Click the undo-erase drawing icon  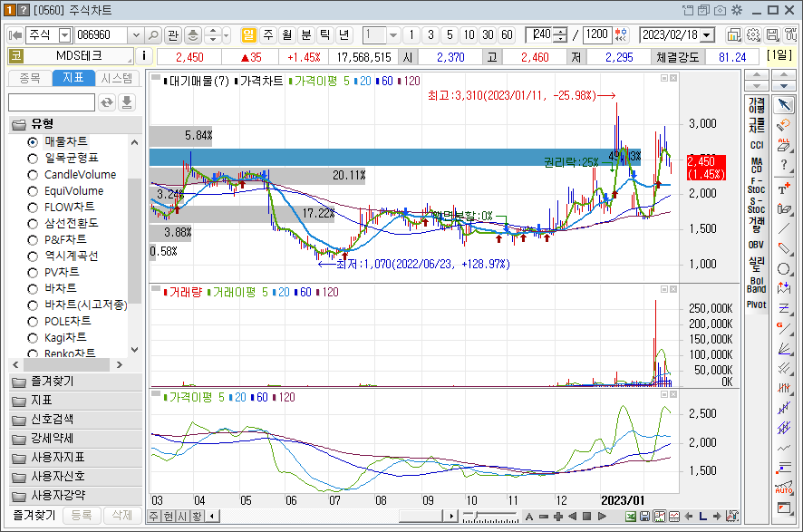(784, 124)
